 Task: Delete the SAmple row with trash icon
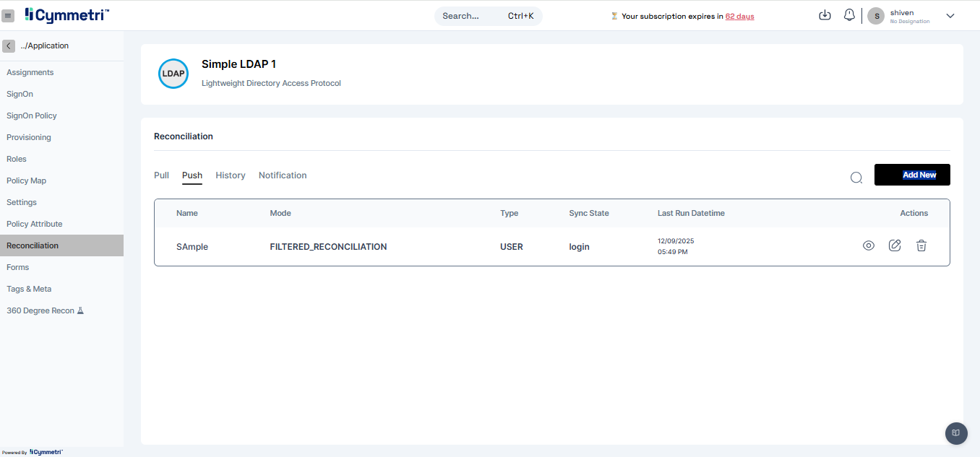pyautogui.click(x=921, y=245)
